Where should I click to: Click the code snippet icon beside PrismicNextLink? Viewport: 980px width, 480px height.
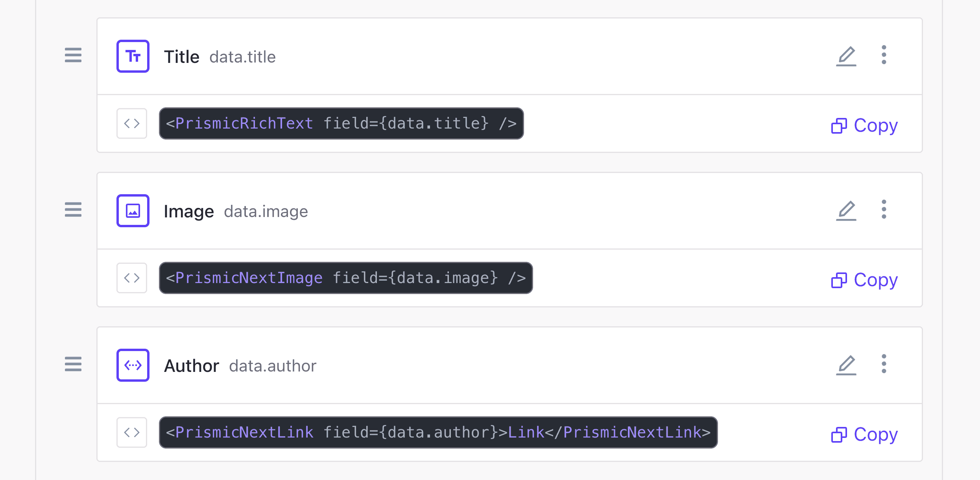pos(131,432)
